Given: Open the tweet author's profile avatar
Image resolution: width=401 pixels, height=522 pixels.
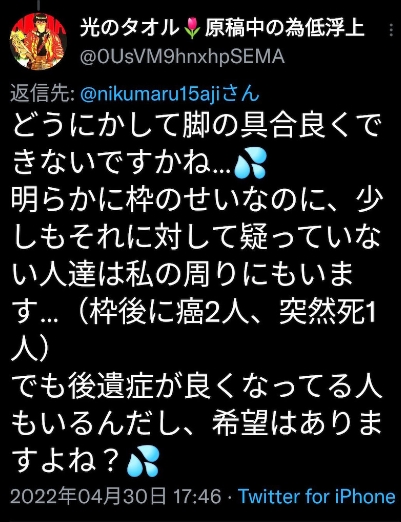Looking at the screenshot, I should [x=39, y=41].
